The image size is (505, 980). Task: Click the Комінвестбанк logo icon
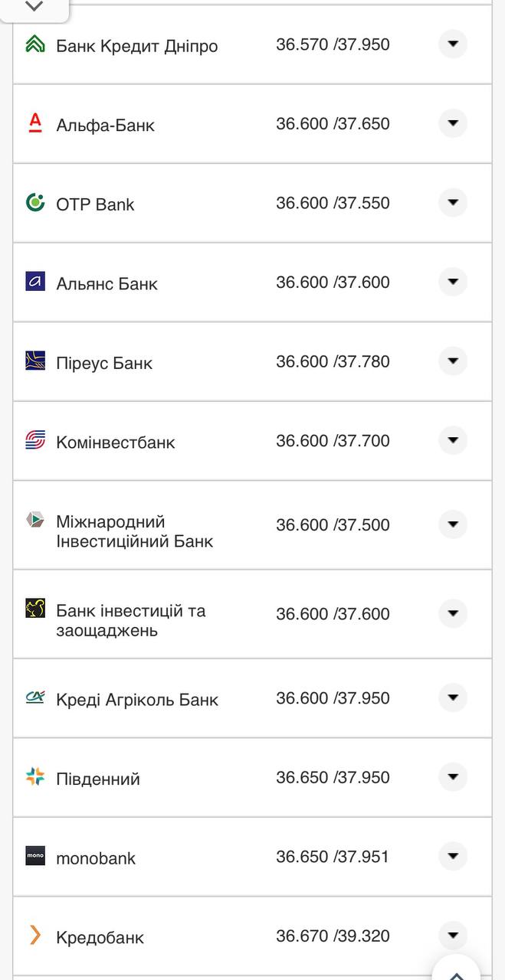(x=34, y=440)
